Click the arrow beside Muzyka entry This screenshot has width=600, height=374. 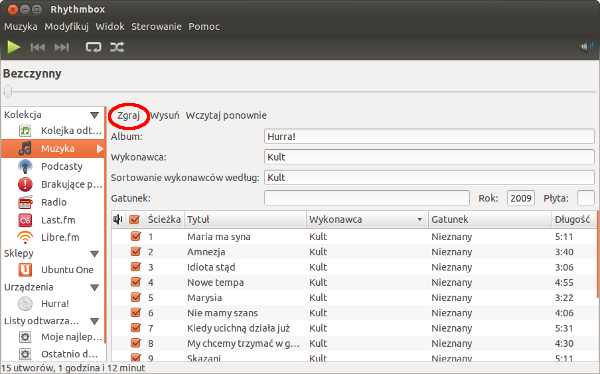100,149
